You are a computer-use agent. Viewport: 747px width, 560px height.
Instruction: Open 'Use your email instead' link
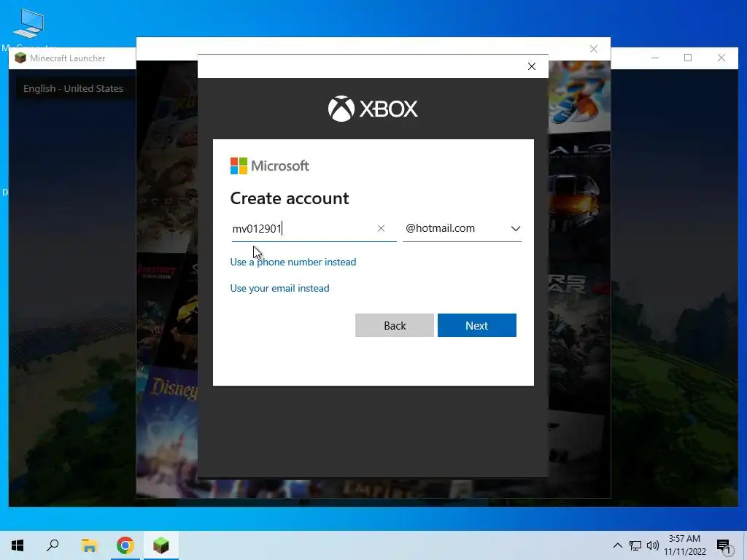point(279,288)
